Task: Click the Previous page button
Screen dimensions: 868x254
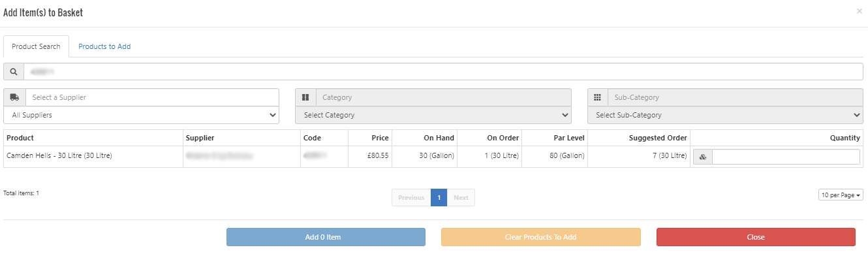Action: [x=411, y=197]
